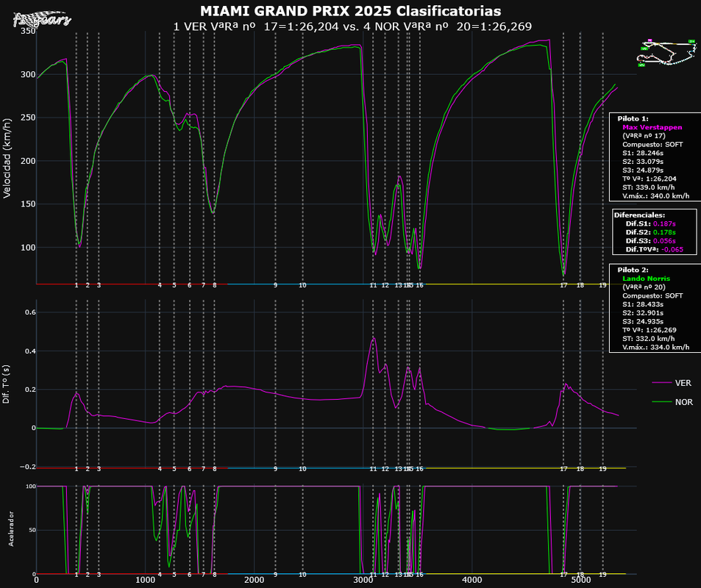
Task: Click the 'Diferenciales:' heading
Action: pos(639,215)
